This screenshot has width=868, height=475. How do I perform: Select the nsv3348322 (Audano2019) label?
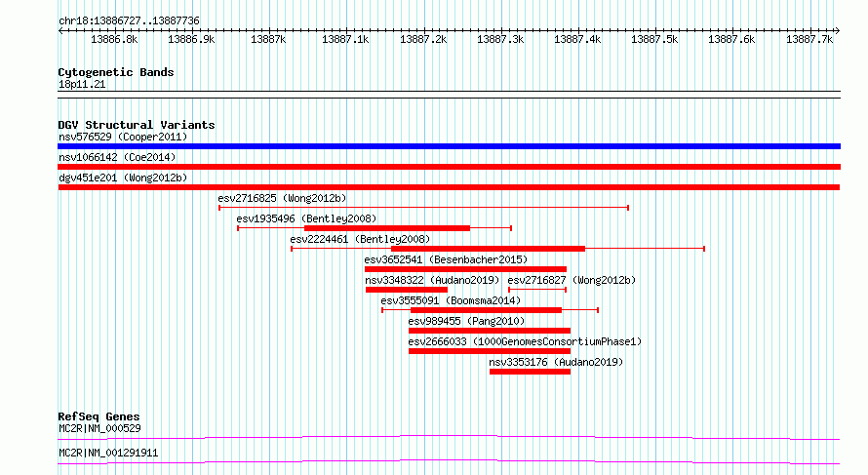432,280
